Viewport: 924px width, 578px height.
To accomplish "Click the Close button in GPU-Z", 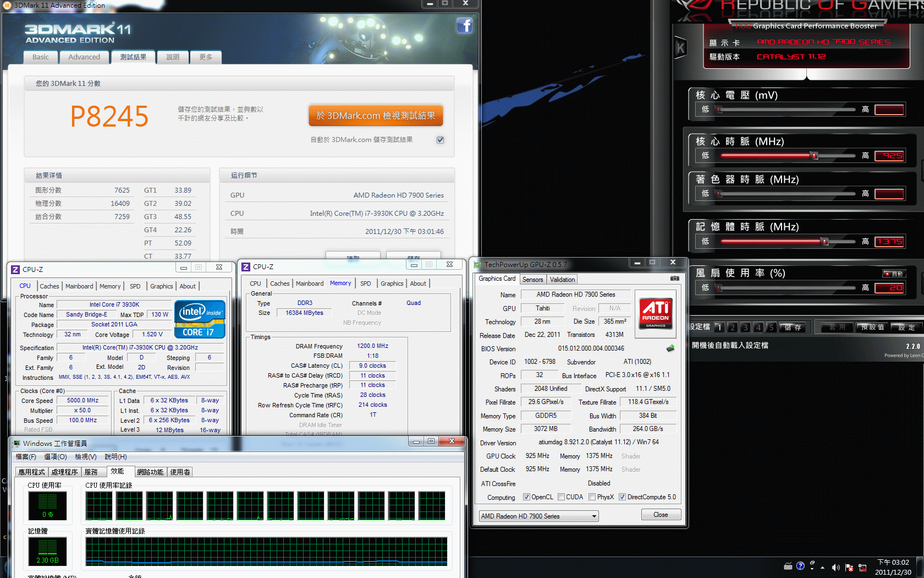I will tap(661, 515).
